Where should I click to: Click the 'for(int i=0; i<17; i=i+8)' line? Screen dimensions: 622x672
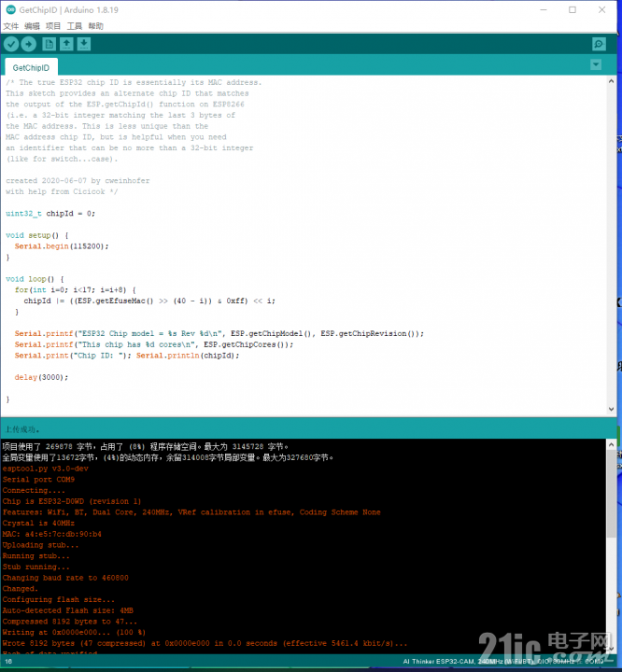point(76,290)
